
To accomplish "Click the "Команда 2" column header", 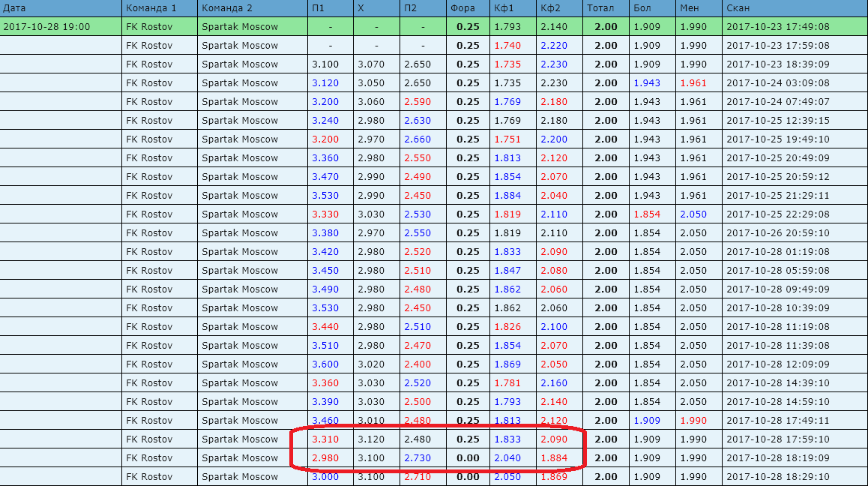I will click(x=227, y=8).
